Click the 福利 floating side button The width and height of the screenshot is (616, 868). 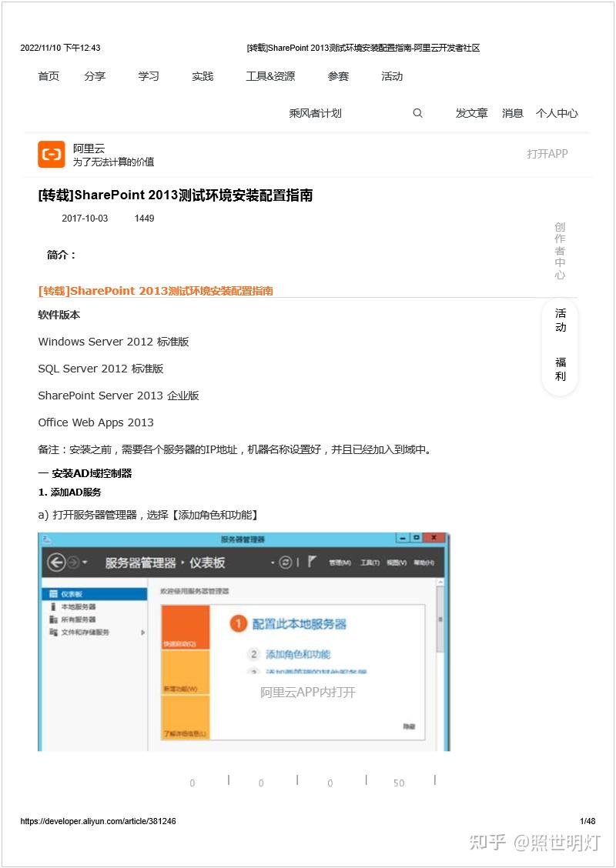tap(561, 369)
